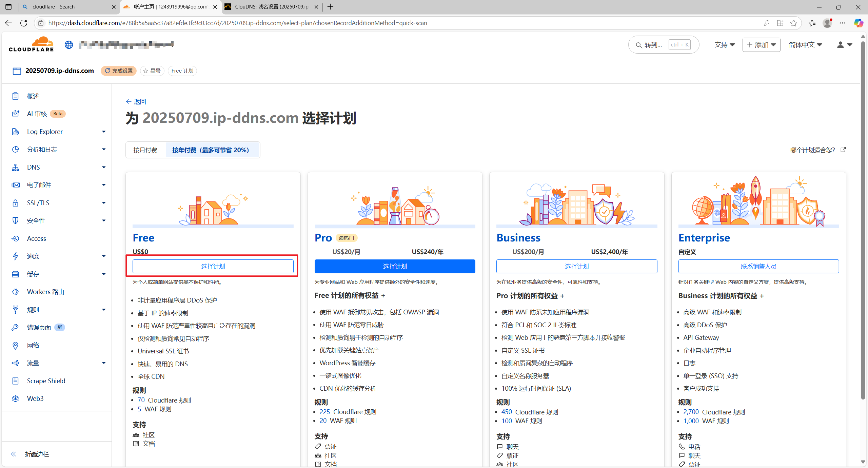868x468 pixels.
Task: Open a new browser tab
Action: click(330, 7)
